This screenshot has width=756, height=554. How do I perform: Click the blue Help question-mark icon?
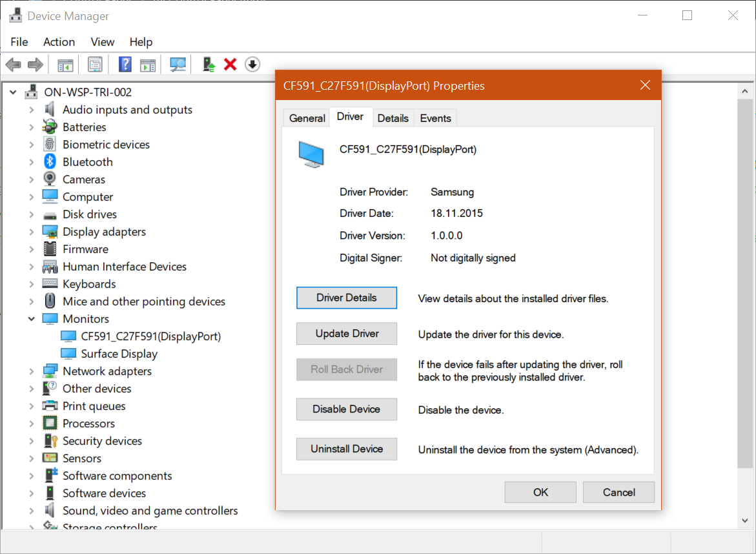click(x=125, y=64)
